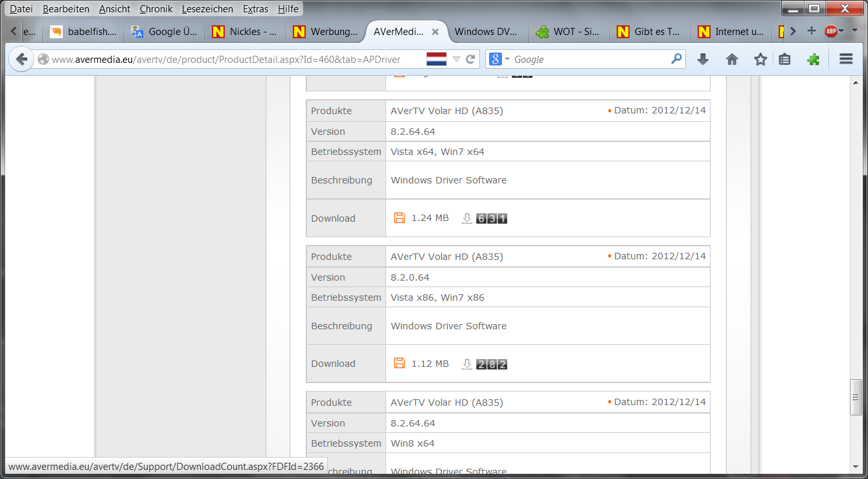Viewport: 868px width, 479px height.
Task: Click 'Vista x86, Win7 x86' text
Action: point(437,298)
